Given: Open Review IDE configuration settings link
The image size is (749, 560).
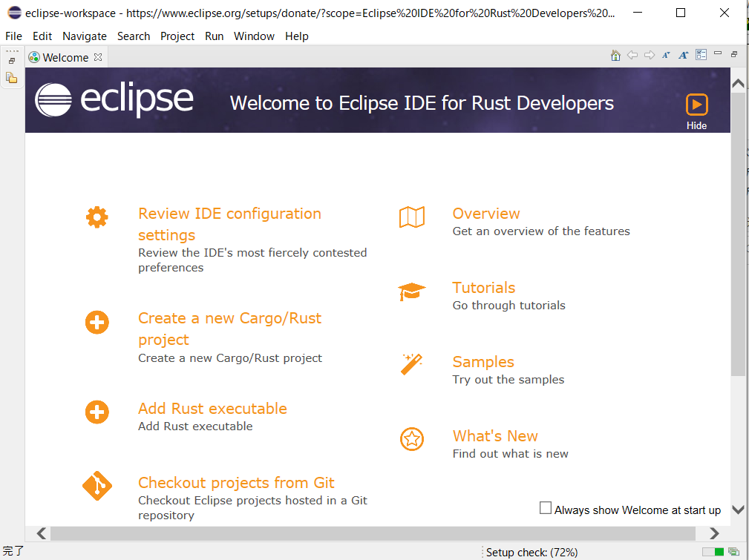Looking at the screenshot, I should (230, 225).
